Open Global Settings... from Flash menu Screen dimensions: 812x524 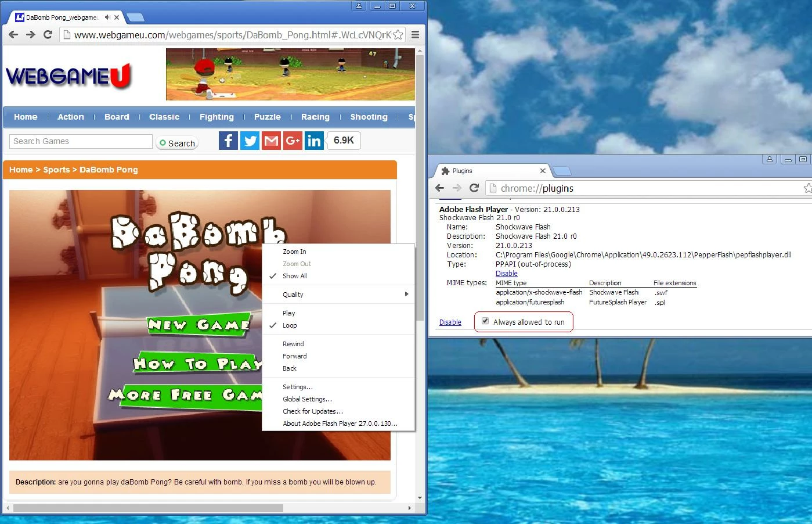[x=338, y=399]
